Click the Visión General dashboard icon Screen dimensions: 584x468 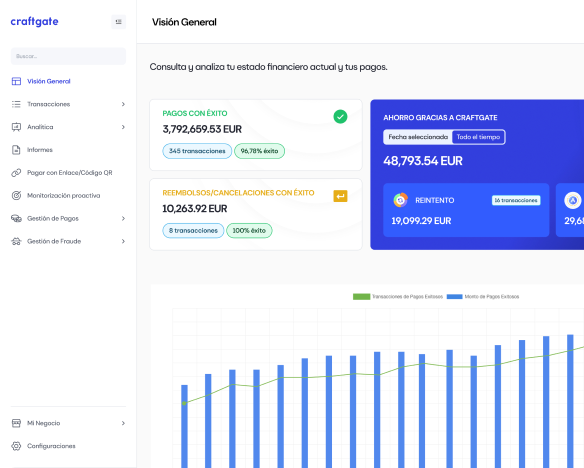[16, 81]
